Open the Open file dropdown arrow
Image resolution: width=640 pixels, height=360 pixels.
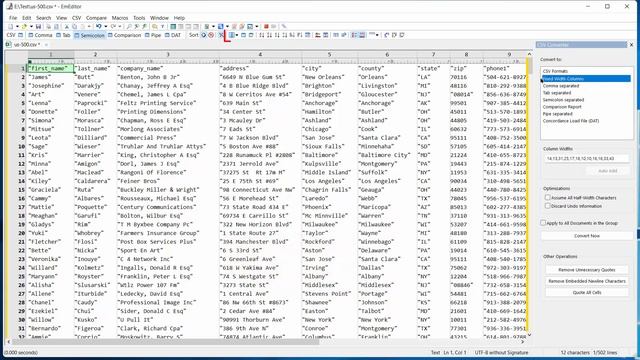point(31,27)
